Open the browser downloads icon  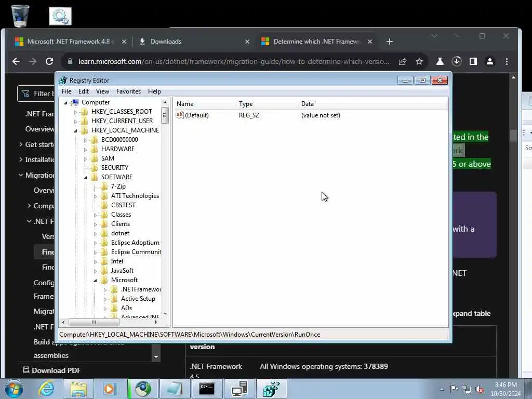[x=457, y=61]
